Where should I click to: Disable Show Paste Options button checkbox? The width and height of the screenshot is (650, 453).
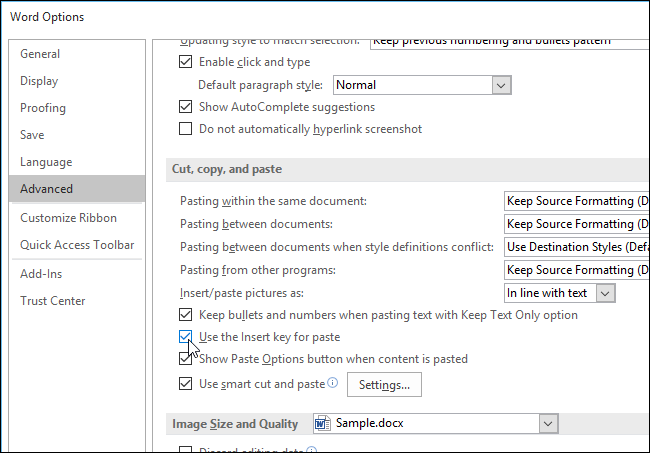[x=185, y=359]
